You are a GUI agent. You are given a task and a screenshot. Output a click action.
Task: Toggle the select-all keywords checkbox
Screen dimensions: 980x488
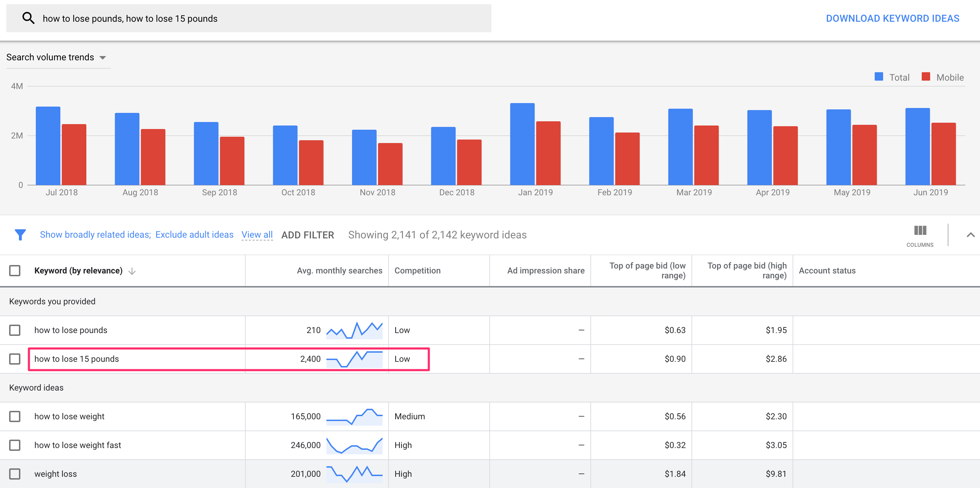[x=15, y=271]
